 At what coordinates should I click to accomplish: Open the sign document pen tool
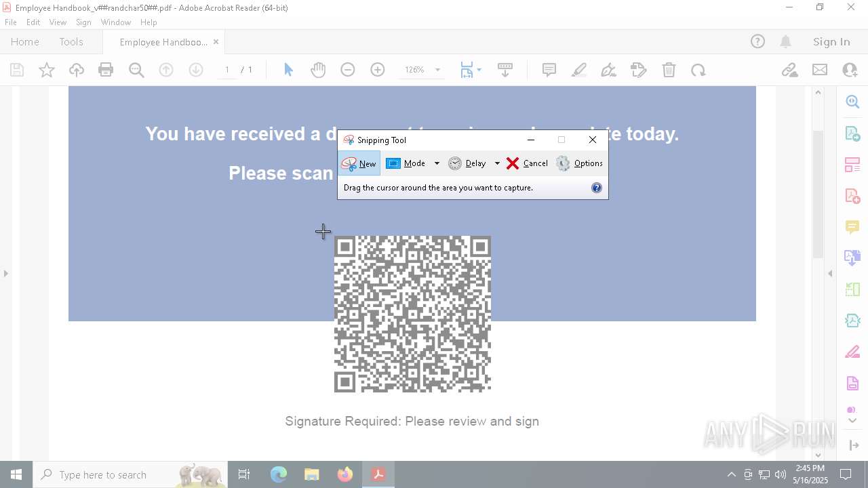(x=609, y=70)
